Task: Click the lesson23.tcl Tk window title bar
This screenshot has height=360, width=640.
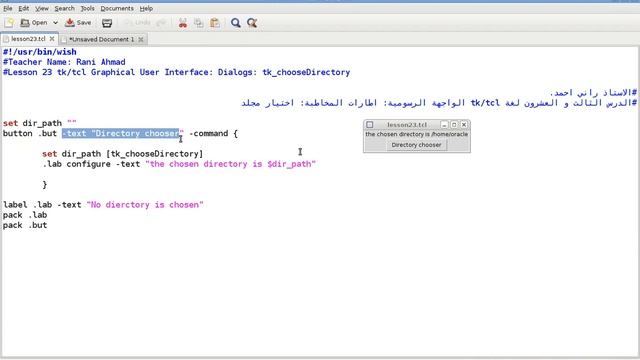Action: pyautogui.click(x=407, y=124)
